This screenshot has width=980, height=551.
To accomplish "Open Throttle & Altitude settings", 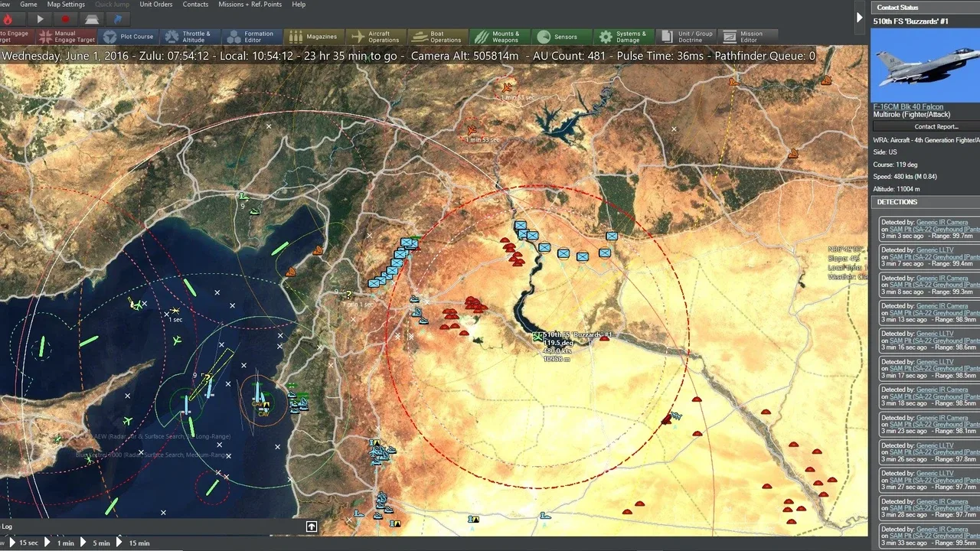I will click(x=188, y=37).
